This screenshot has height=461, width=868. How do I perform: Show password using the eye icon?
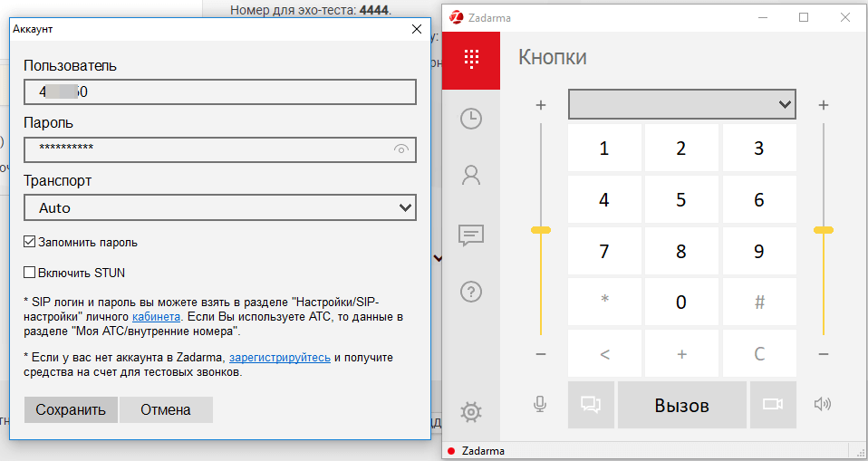401,149
